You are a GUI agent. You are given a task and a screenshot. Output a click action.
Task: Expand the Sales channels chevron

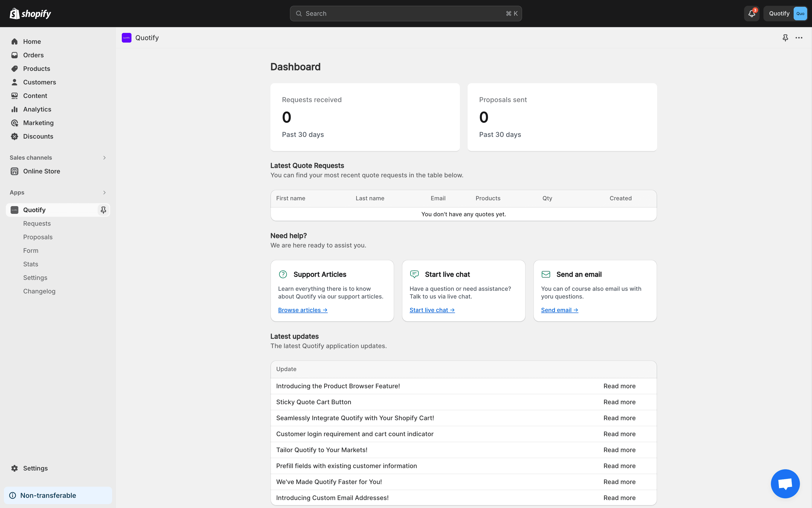[104, 157]
